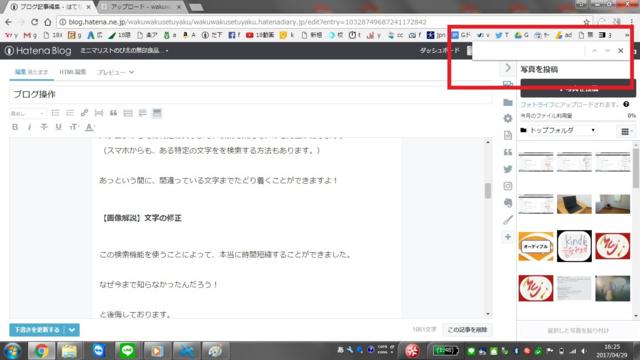Apply strikethrough formatting
This screenshot has height=360, width=640.
[x=44, y=127]
